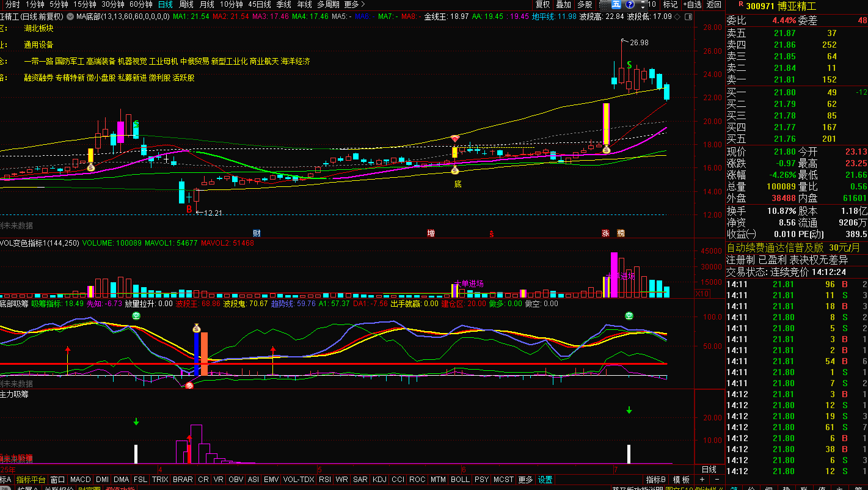Image resolution: width=868 pixels, height=490 pixels.
Task: Click the 买一 bid price 21.80 row
Action: click(797, 92)
